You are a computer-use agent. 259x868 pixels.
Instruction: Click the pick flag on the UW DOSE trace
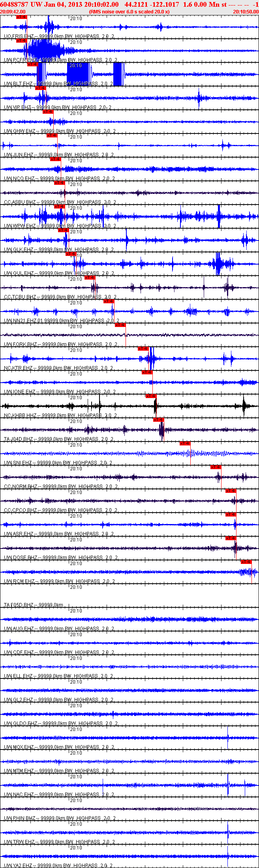pos(231,538)
